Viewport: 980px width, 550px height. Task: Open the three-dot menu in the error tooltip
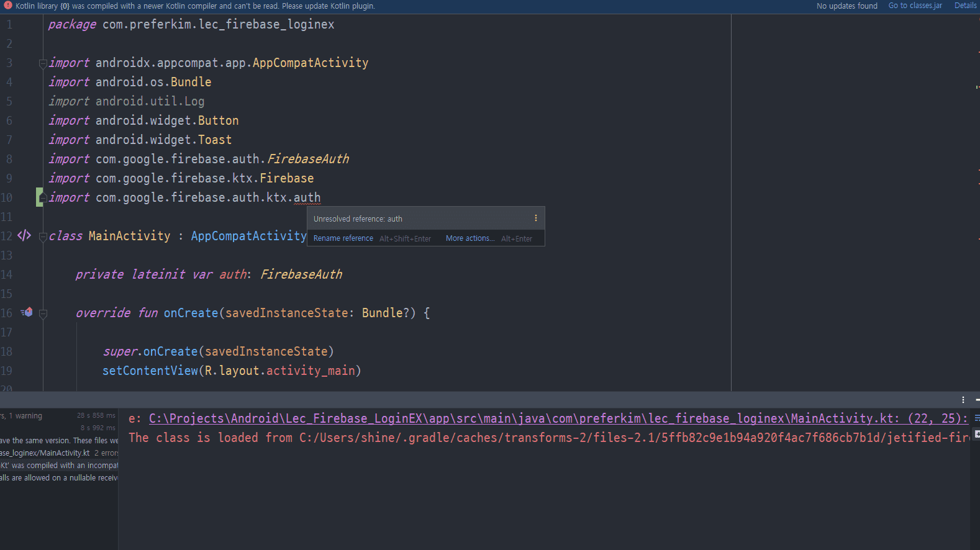(536, 219)
